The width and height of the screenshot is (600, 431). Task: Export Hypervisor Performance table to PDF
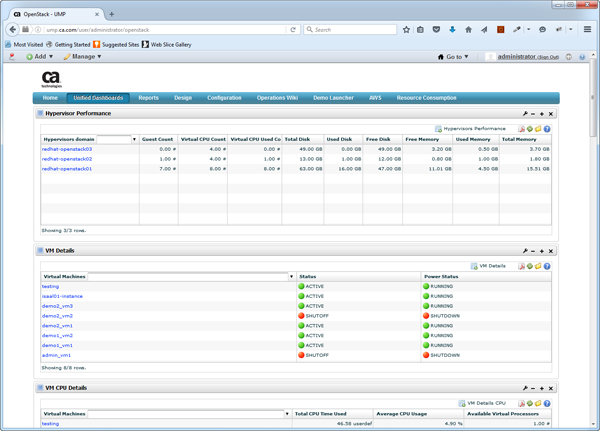pyautogui.click(x=521, y=129)
